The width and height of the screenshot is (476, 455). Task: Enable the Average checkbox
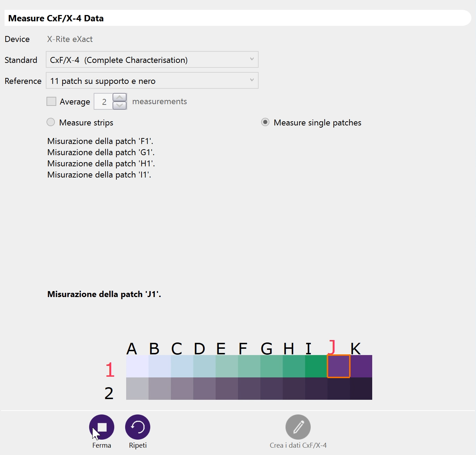(51, 101)
